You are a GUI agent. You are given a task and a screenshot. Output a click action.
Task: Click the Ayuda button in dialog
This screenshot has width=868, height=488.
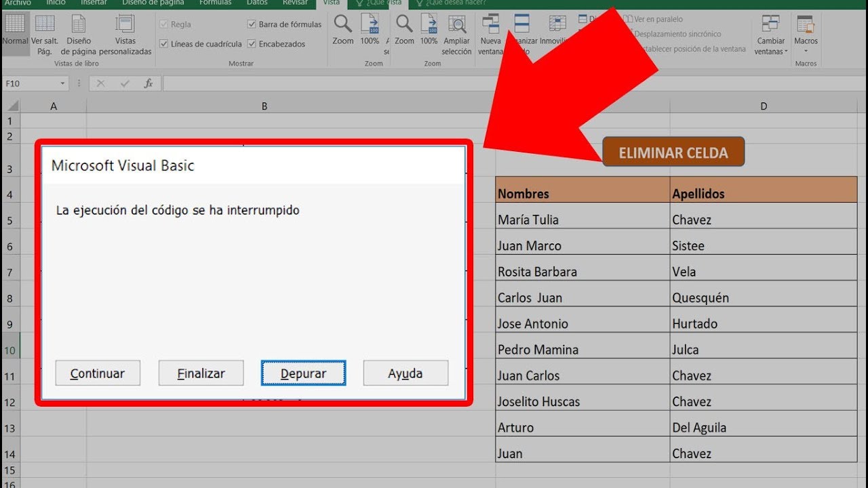coord(406,373)
